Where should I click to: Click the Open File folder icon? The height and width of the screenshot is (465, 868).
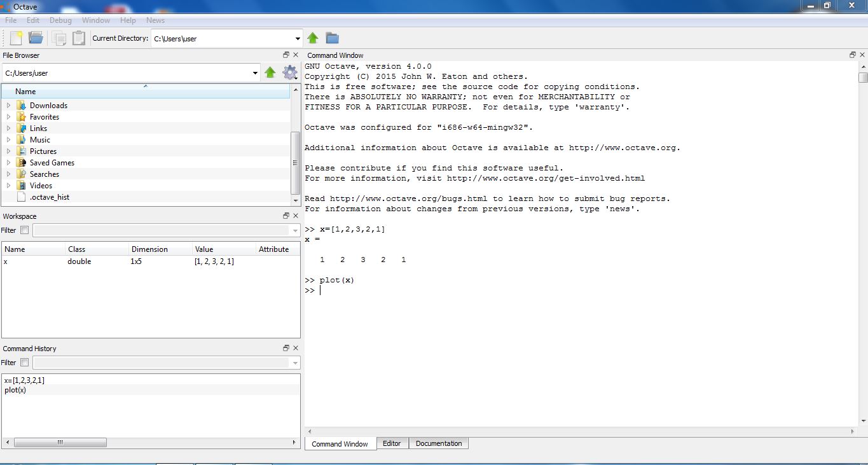click(36, 38)
